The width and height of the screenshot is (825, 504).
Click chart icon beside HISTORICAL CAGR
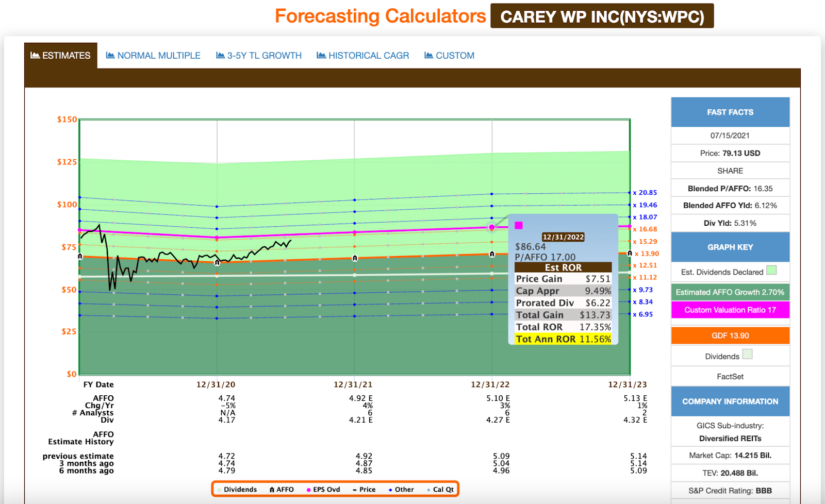[321, 55]
